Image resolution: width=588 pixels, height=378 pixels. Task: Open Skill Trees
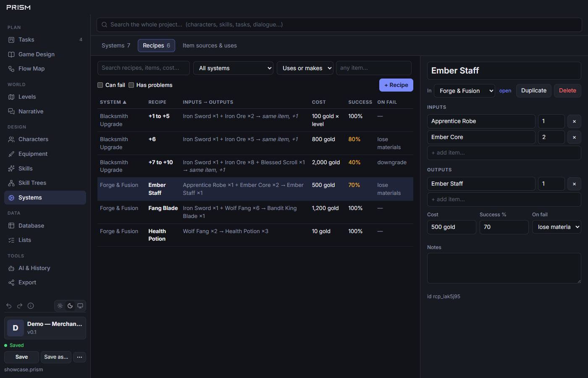pyautogui.click(x=45, y=183)
